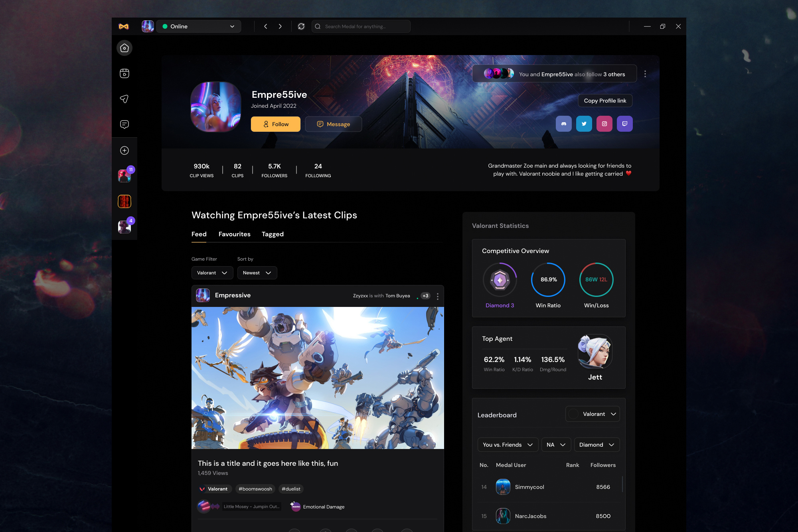Open profile header three-dot menu
Viewport: 798px width, 532px height.
[645, 74]
